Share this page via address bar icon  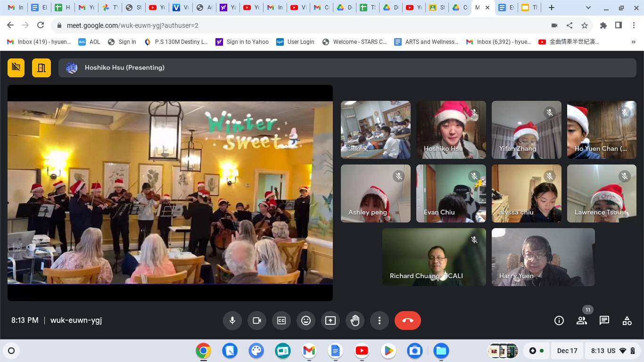click(x=570, y=25)
